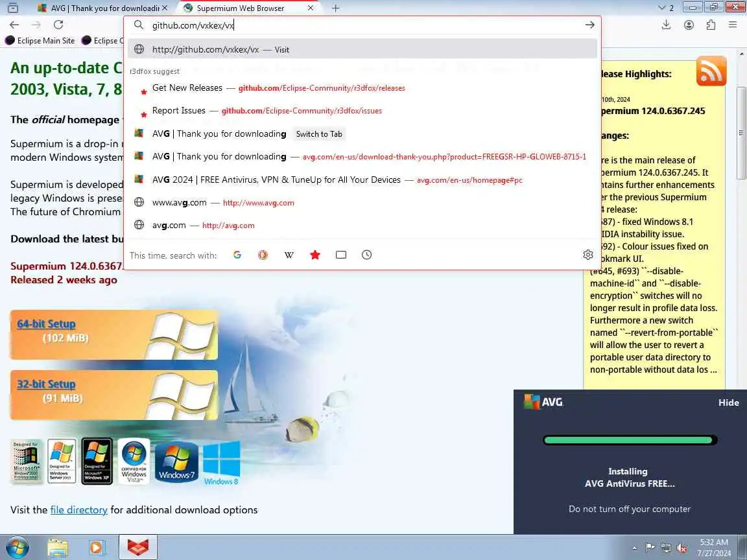Choose Get New Releases suggestion
The image size is (747, 560).
click(x=362, y=88)
